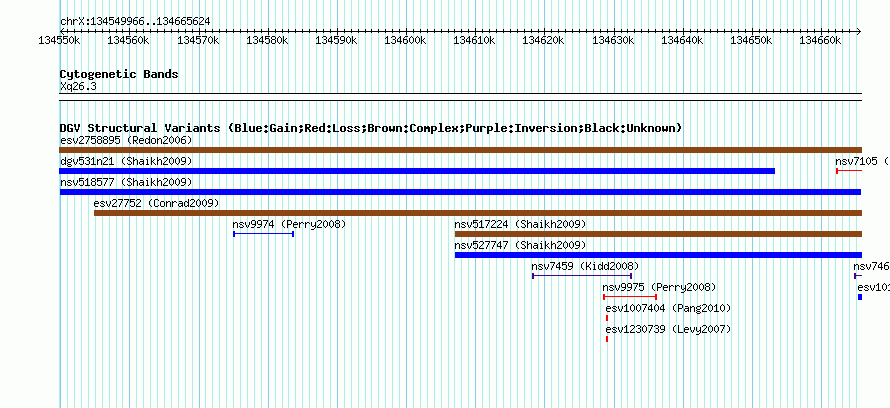Screen dimensions: 890x408
Task: Select the brown esv2758895 variant bar
Action: tap(461, 150)
